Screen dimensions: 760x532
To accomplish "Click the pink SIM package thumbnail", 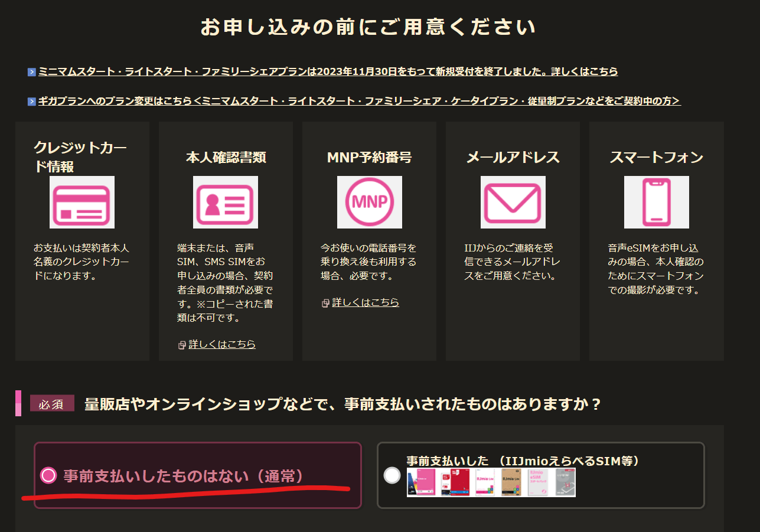I will click(421, 482).
